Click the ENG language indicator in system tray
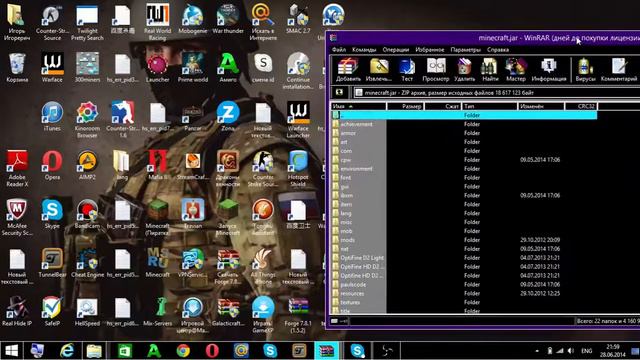The height and width of the screenshot is (360, 640). pos(587,351)
